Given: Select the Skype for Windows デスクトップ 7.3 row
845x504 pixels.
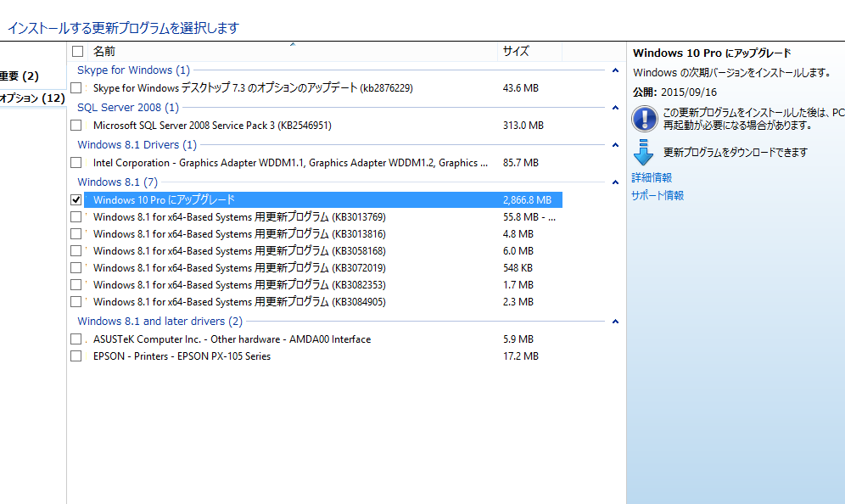Looking at the screenshot, I should point(322,88).
